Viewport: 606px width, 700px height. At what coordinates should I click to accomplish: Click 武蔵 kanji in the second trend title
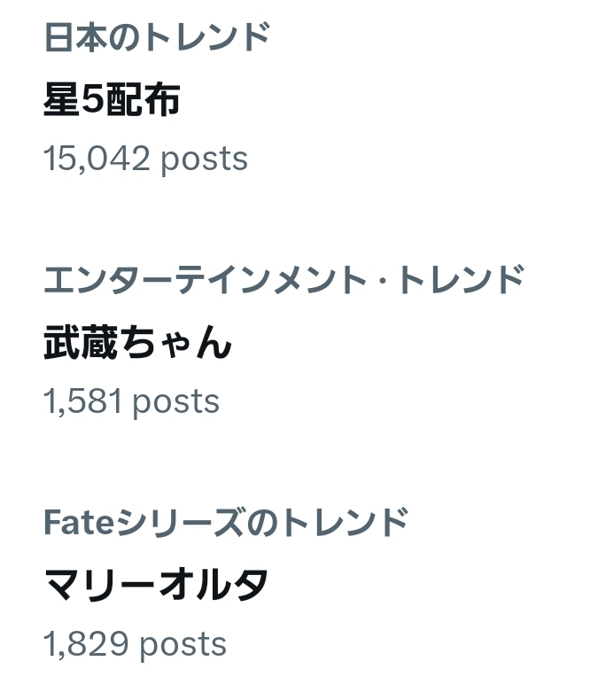[x=81, y=342]
